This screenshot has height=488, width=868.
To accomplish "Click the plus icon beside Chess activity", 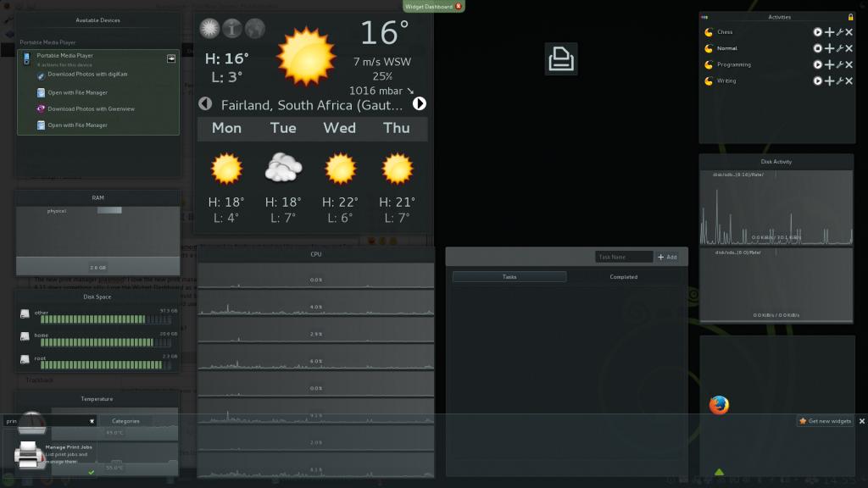I will pos(829,32).
